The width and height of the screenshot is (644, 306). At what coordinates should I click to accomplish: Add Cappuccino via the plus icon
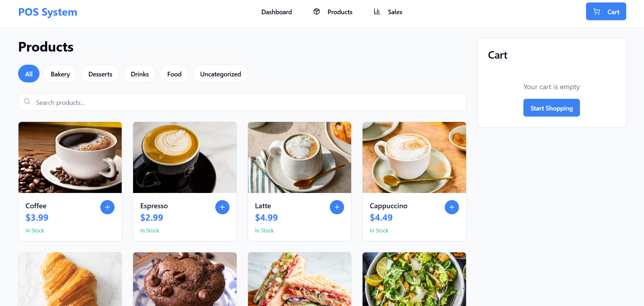[x=452, y=207]
